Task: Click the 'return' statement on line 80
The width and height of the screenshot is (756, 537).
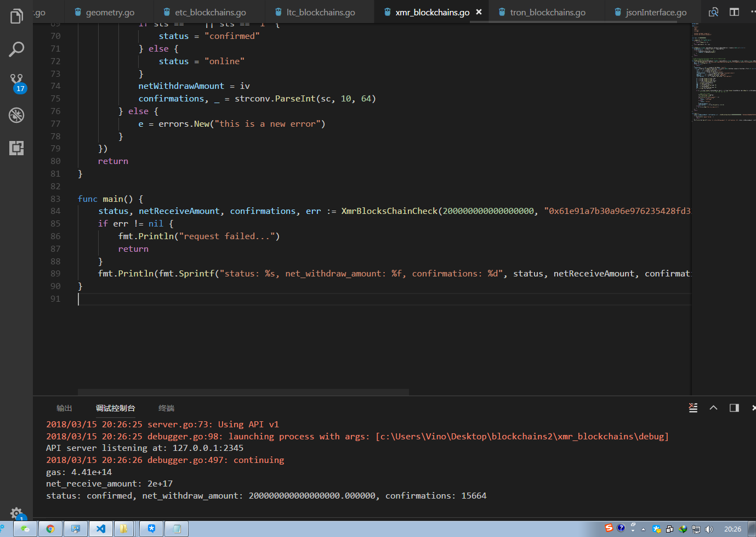Action: (x=113, y=161)
